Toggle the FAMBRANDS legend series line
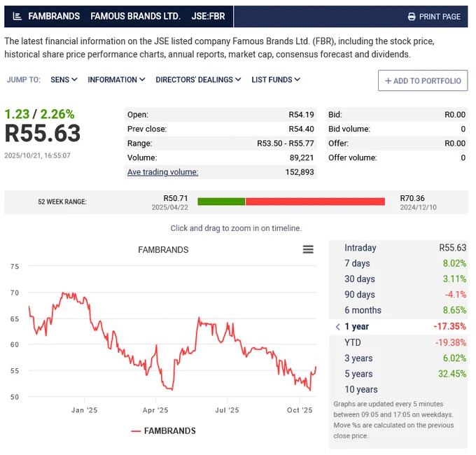This screenshot has height=455, width=476. tap(136, 431)
